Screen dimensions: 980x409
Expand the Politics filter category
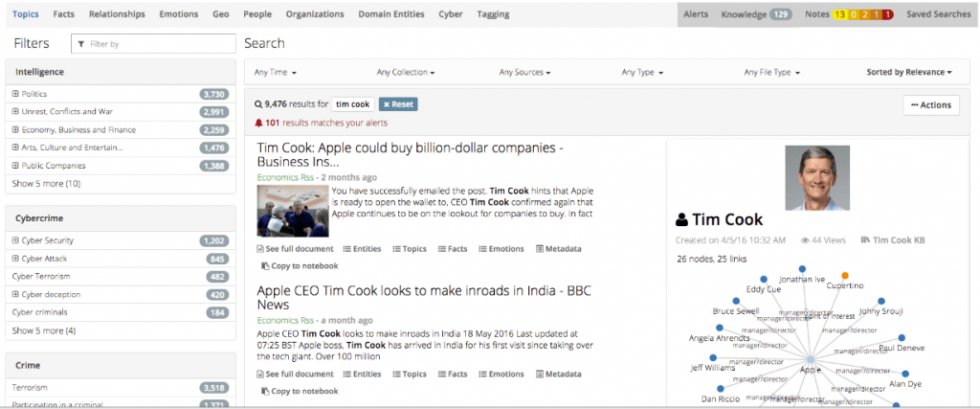[16, 94]
